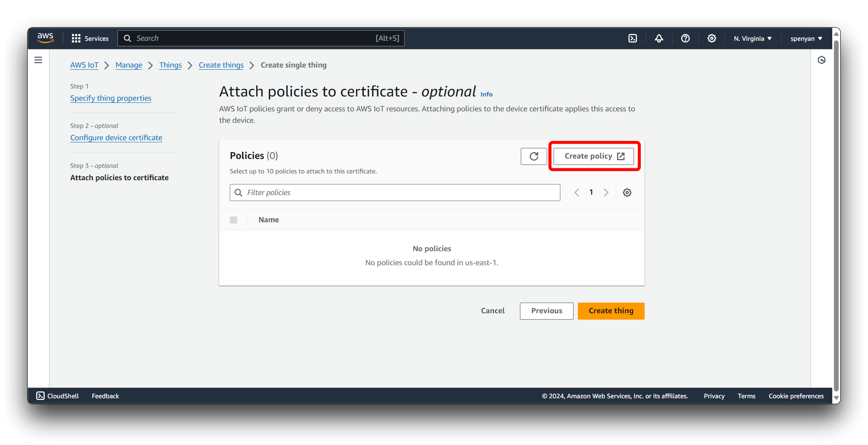The width and height of the screenshot is (868, 445).
Task: Toggle the left navigation hamburger menu
Action: tap(38, 60)
